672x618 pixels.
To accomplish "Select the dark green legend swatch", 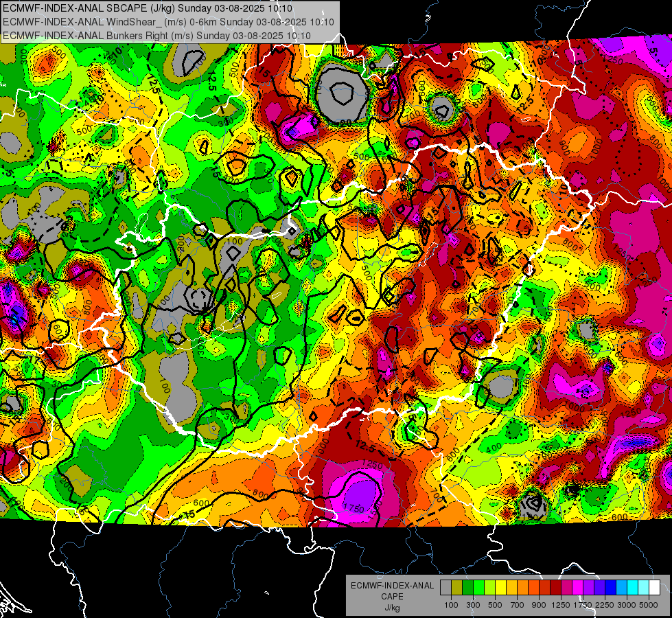I will coord(467,587).
